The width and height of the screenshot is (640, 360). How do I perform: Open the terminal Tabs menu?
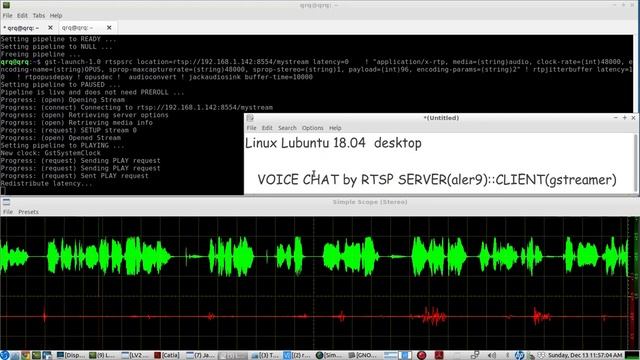pyautogui.click(x=39, y=16)
